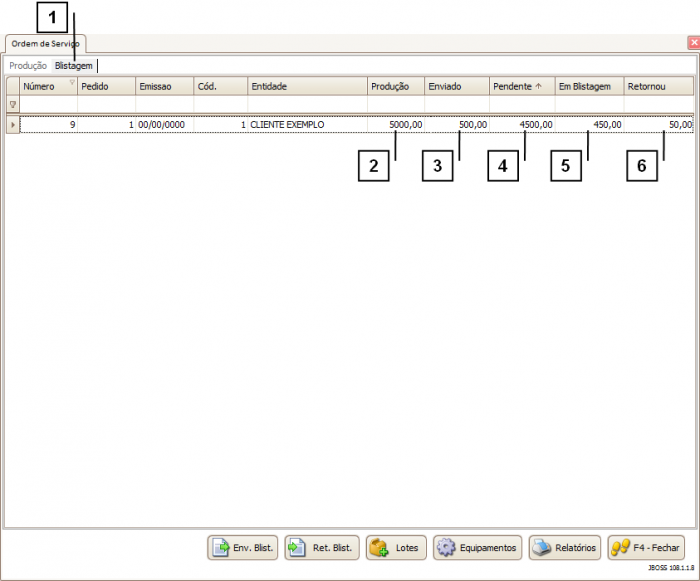Click the filter row funnel icon
Screen dimensions: 700x581
pos(12,104)
